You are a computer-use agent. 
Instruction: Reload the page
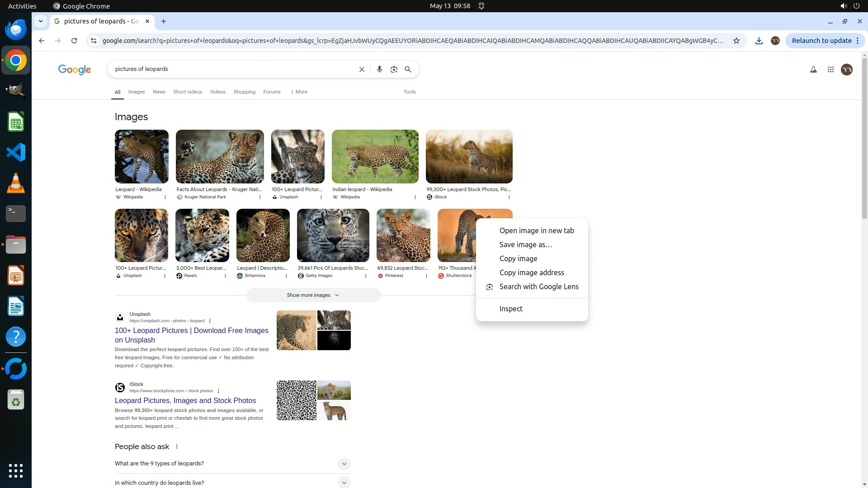click(74, 41)
